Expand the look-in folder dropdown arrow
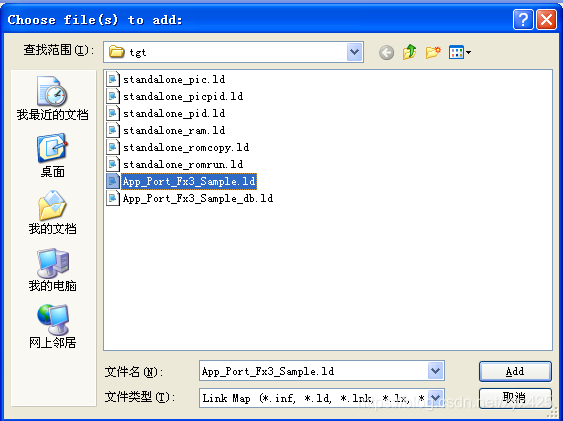The image size is (563, 421). point(355,52)
